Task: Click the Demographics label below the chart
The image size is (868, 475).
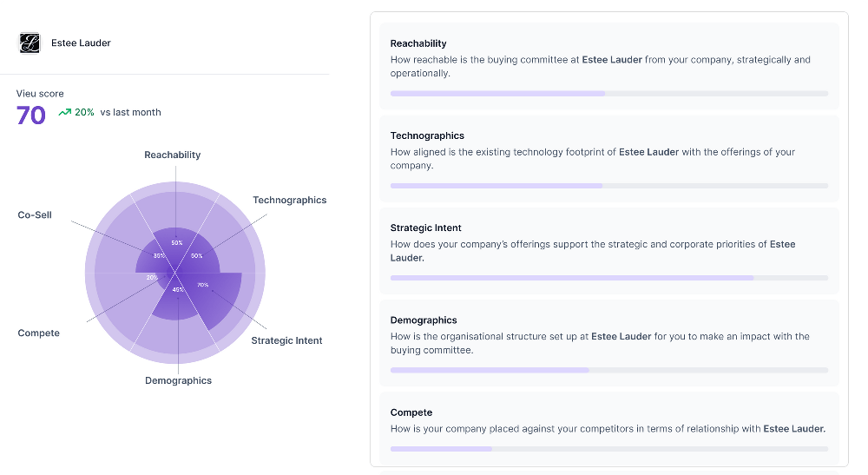Action: point(178,380)
